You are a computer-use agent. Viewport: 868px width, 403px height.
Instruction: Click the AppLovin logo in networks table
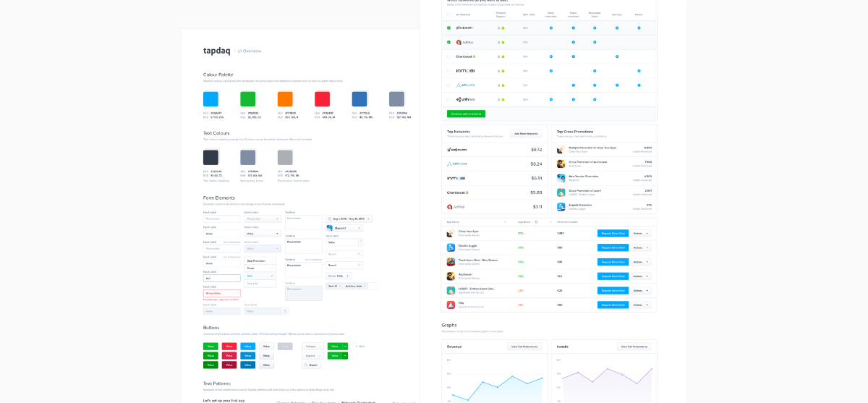(464, 85)
